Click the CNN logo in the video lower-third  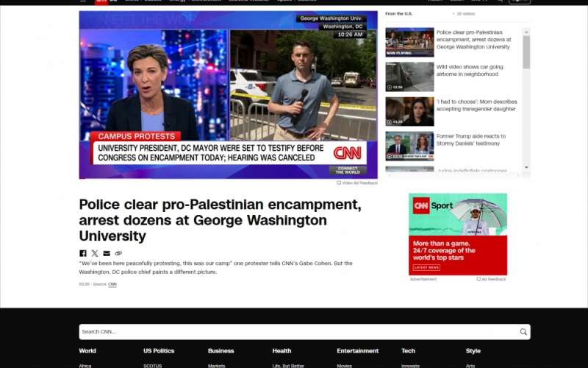(347, 153)
